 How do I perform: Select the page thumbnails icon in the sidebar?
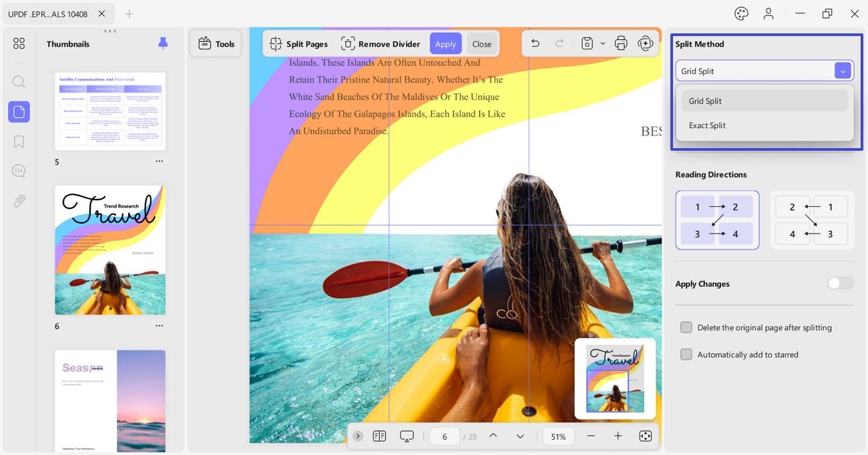tap(19, 112)
